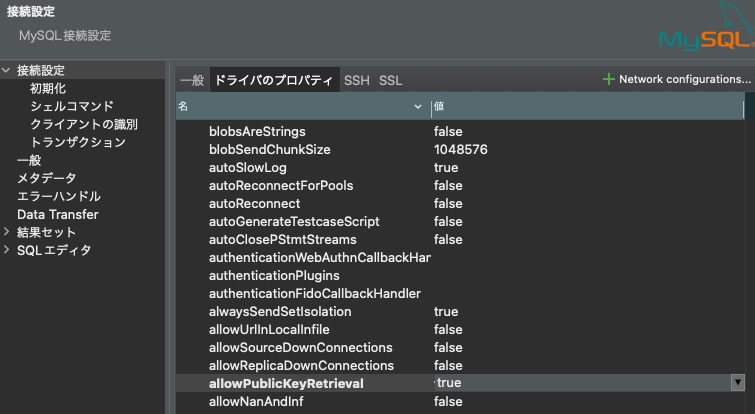Open メタデータ settings page

click(x=46, y=178)
